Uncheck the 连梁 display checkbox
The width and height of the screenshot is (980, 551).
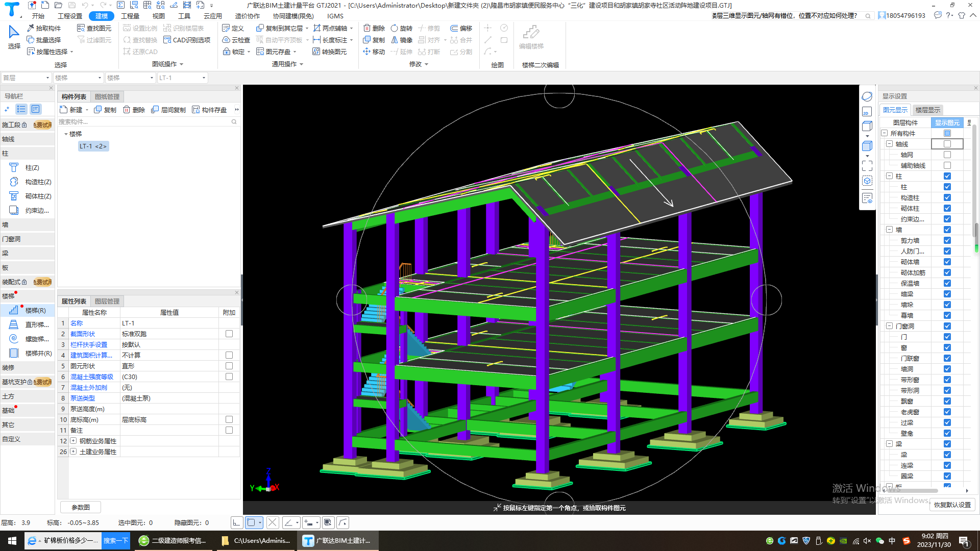pyautogui.click(x=947, y=465)
